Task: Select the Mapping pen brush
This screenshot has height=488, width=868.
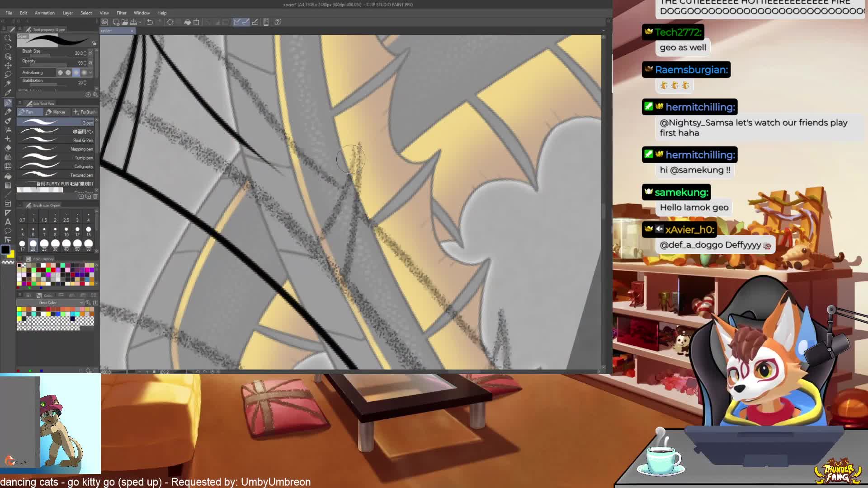Action: 56,149
